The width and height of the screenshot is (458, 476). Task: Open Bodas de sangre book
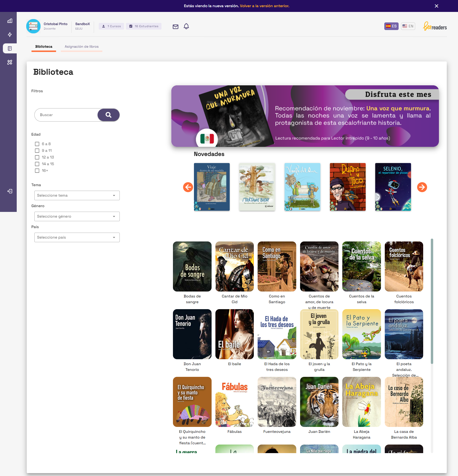pyautogui.click(x=192, y=266)
